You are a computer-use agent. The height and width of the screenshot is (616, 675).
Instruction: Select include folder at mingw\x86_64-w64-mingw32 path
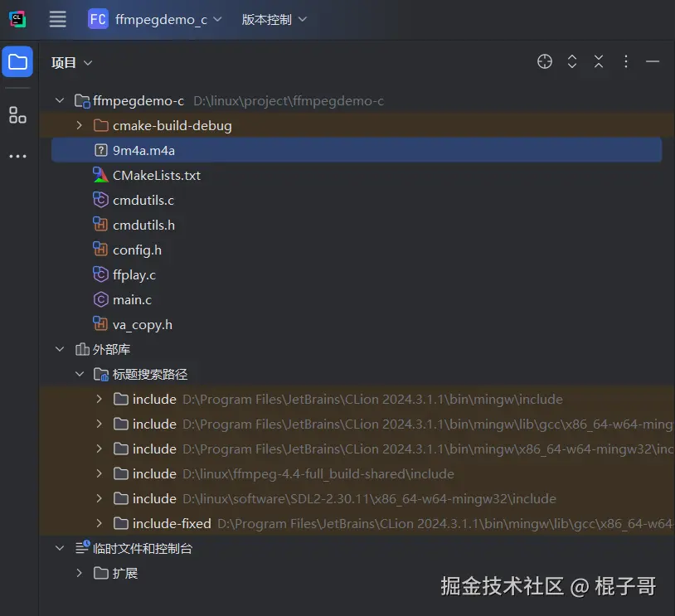(357, 449)
